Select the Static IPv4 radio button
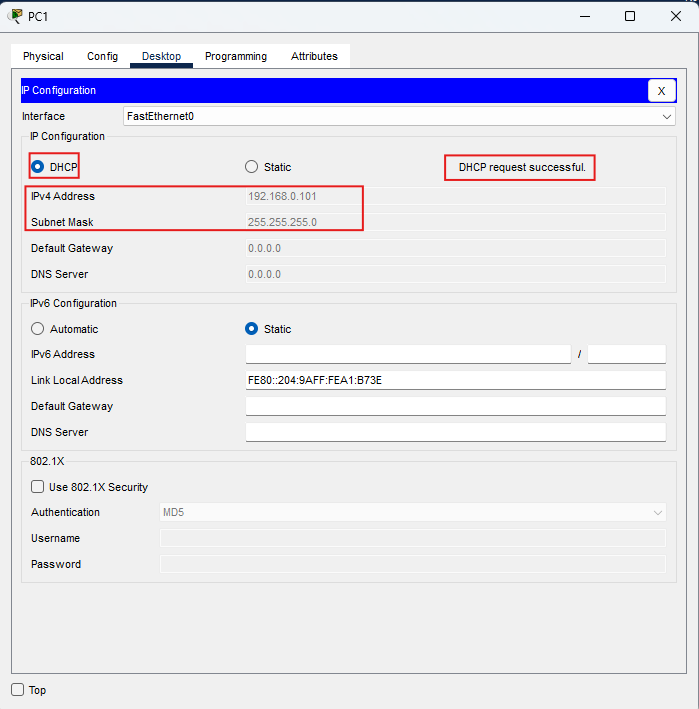Screen dimensions: 699x709 251,167
